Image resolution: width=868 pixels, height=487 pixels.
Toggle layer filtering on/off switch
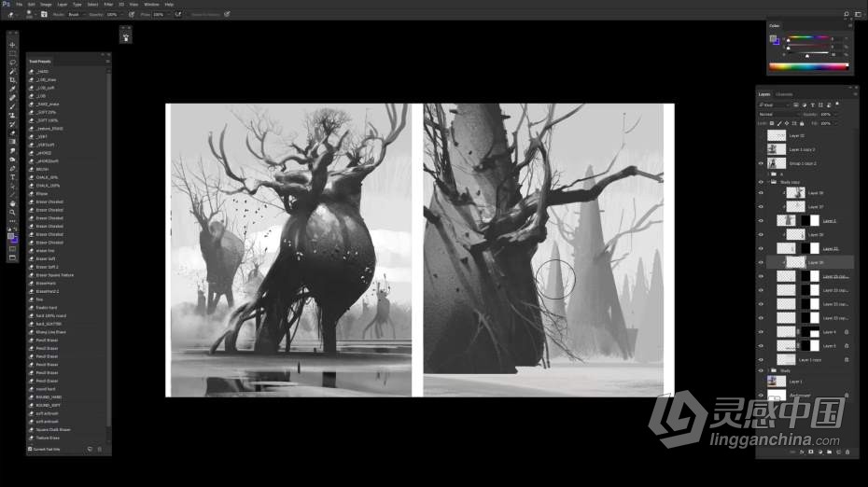coord(837,104)
